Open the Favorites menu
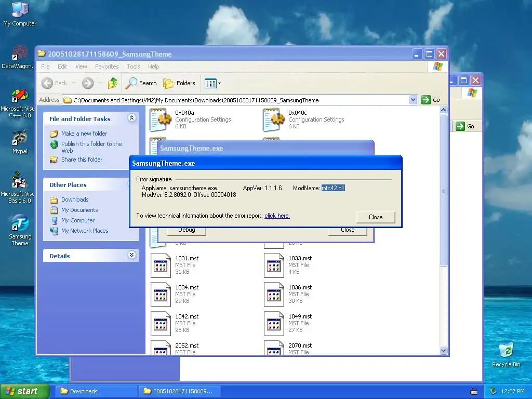The width and height of the screenshot is (532, 399). coord(107,66)
